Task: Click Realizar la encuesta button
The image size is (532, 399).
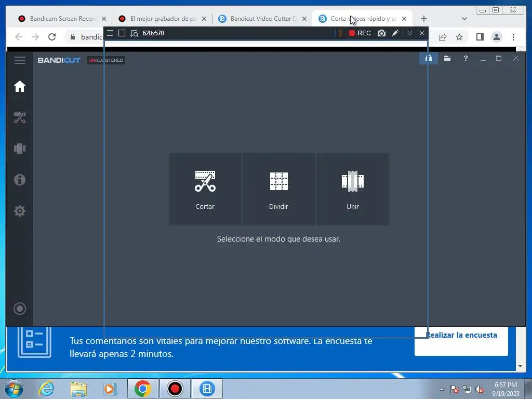Action: pos(461,341)
